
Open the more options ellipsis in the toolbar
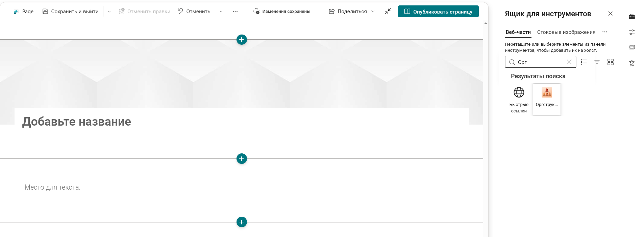(235, 12)
